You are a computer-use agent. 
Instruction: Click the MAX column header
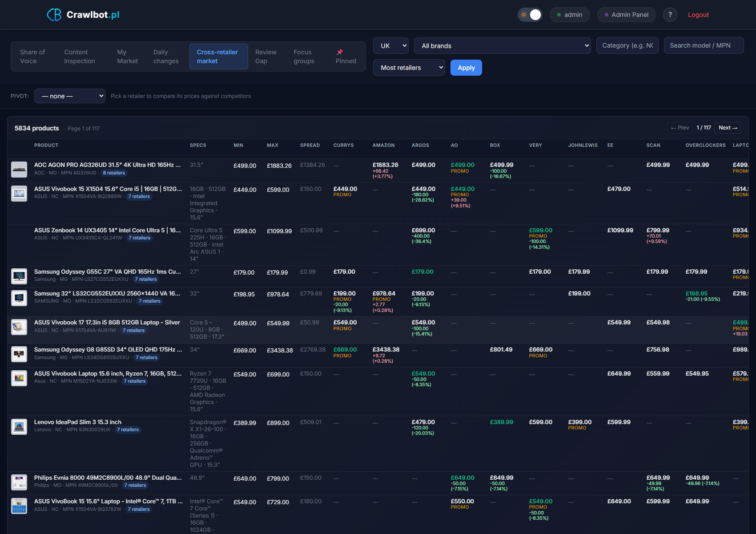tap(273, 146)
